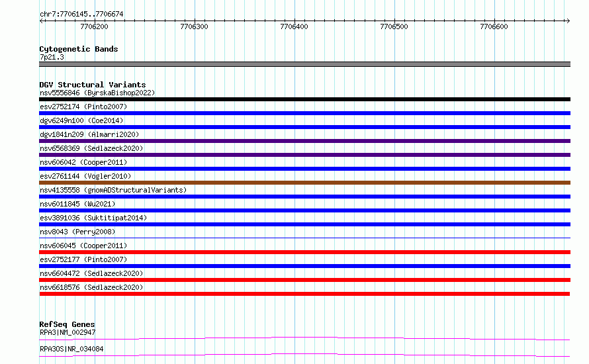Image resolution: width=589 pixels, height=364 pixels.
Task: Click the brown esv2761144 variant bar
Action: point(304,183)
